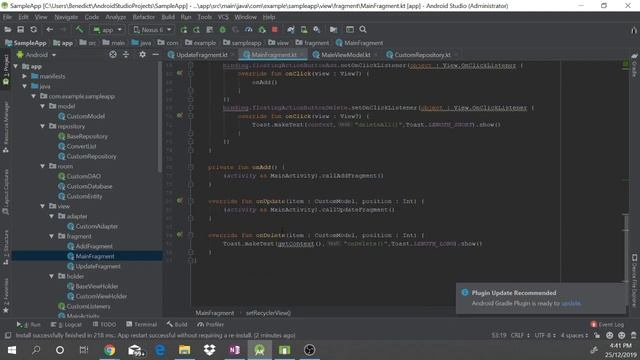Save all files with the floppy disk icon
Screen dimensions: 640x360
pyautogui.click(x=20, y=29)
